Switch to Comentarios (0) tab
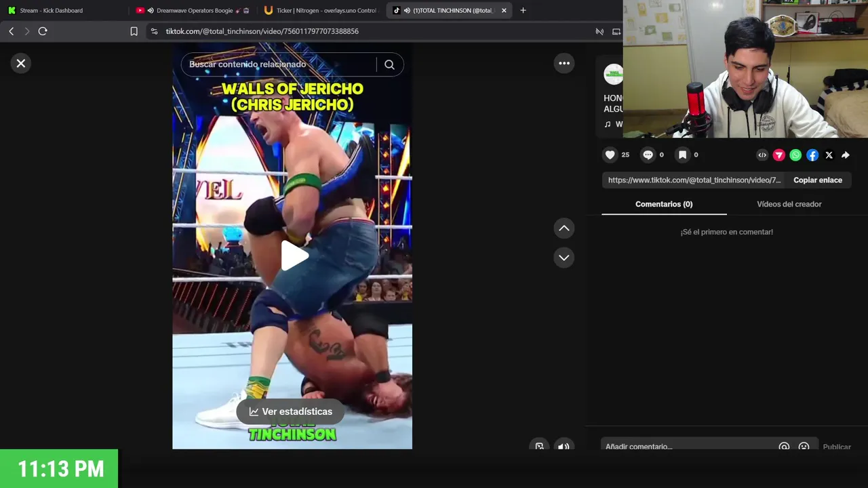The height and width of the screenshot is (488, 868). coord(664,204)
